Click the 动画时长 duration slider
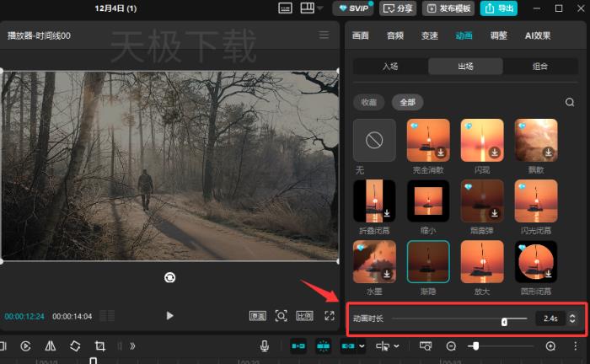 [459, 318]
